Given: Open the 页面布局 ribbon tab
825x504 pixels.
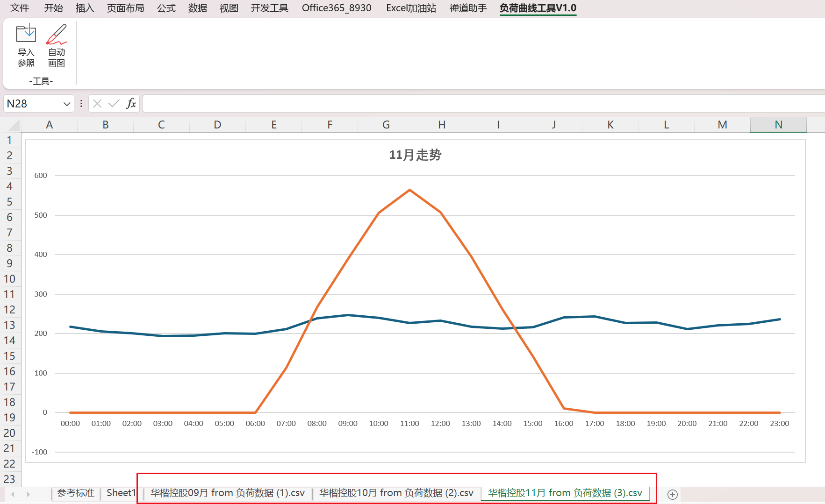Looking at the screenshot, I should pyautogui.click(x=126, y=8).
